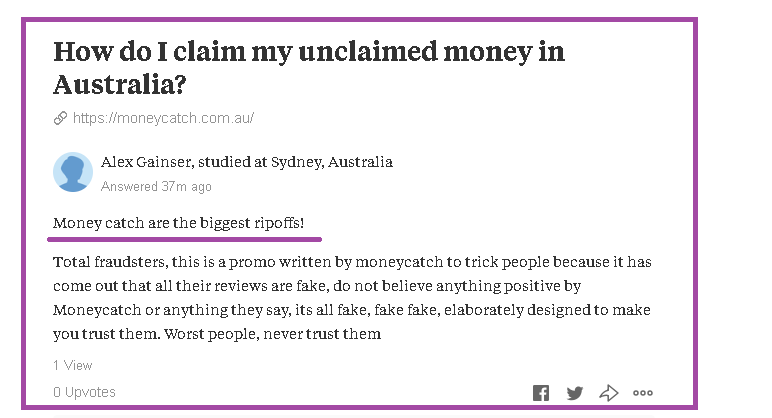
Task: Click the 'studied at Sydney, Australia' credential
Action: point(295,162)
